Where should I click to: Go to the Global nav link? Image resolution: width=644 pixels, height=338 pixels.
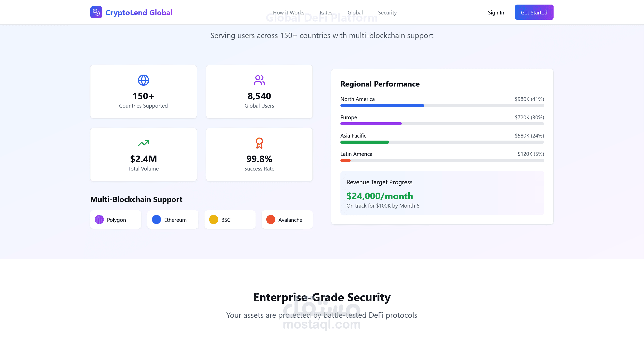click(x=355, y=12)
